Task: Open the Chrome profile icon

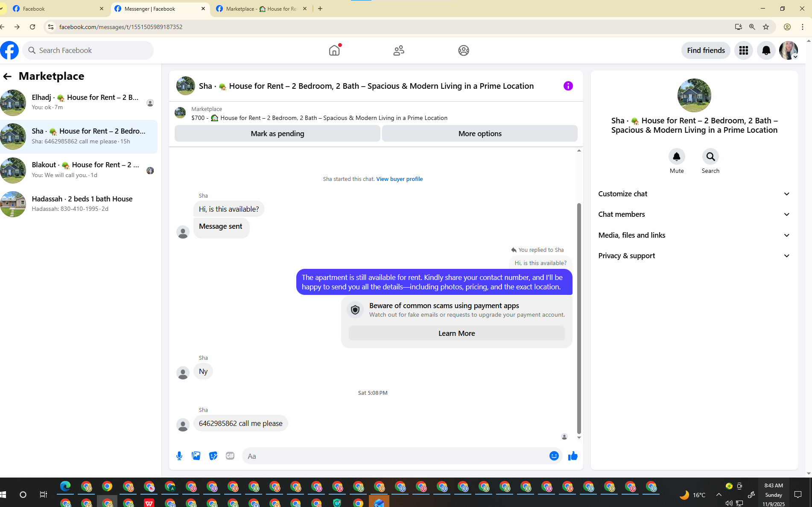Action: [787, 27]
